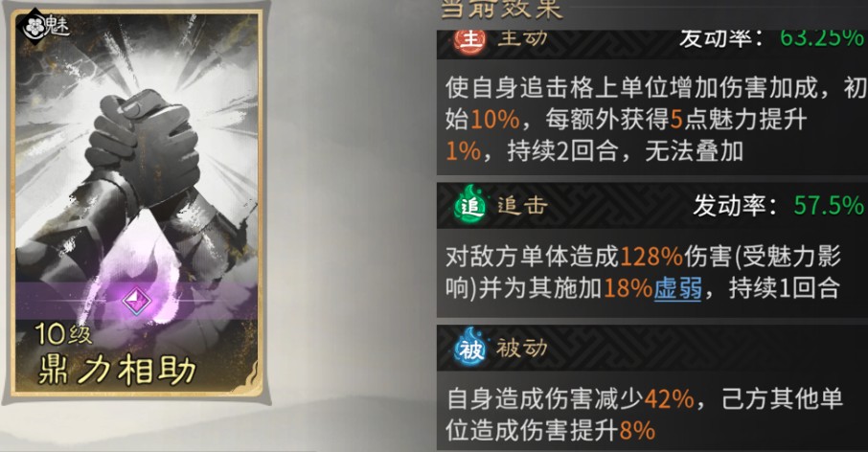Image resolution: width=868 pixels, height=452 pixels.
Task: Click the 被动 skill header bar
Action: [652, 348]
